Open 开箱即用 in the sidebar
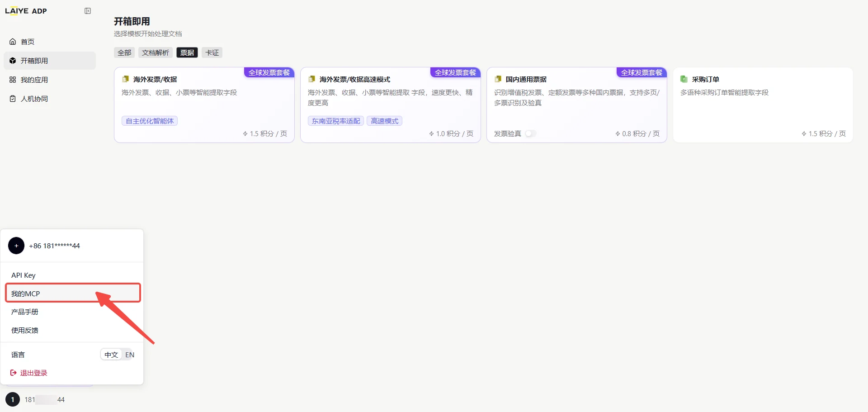Image resolution: width=868 pixels, height=412 pixels. click(x=50, y=61)
